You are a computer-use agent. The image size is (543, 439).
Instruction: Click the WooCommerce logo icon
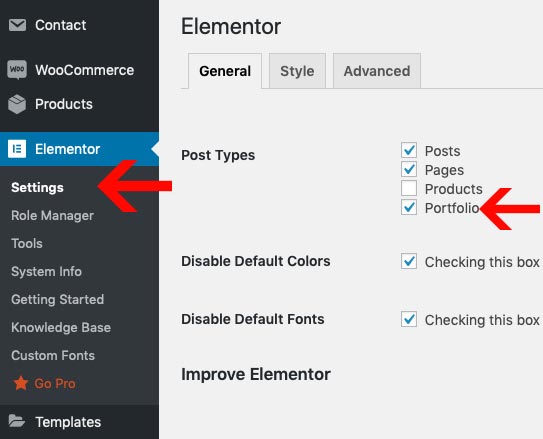(x=17, y=70)
